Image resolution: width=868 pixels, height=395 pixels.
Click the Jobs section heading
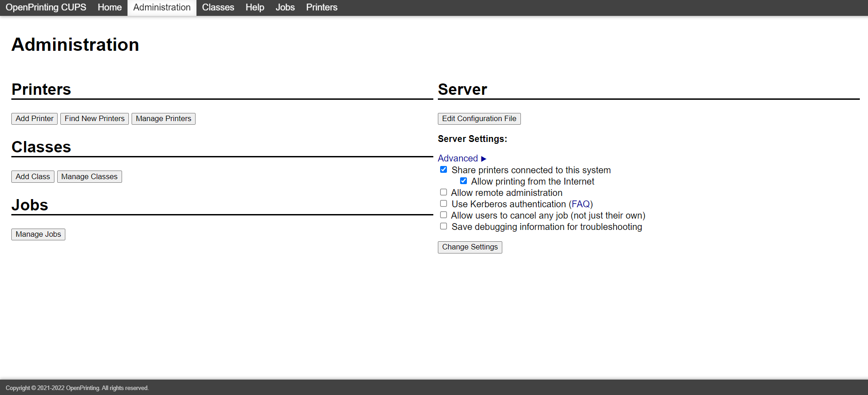click(x=29, y=205)
